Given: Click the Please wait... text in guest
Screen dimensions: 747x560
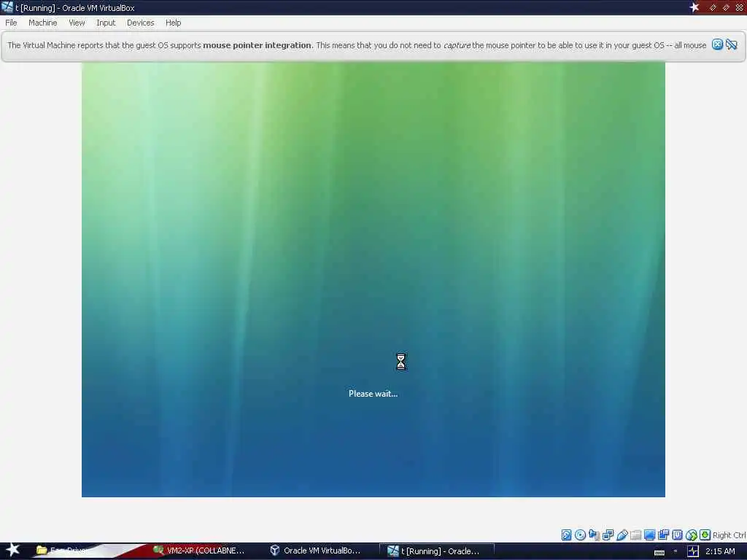Looking at the screenshot, I should (373, 393).
